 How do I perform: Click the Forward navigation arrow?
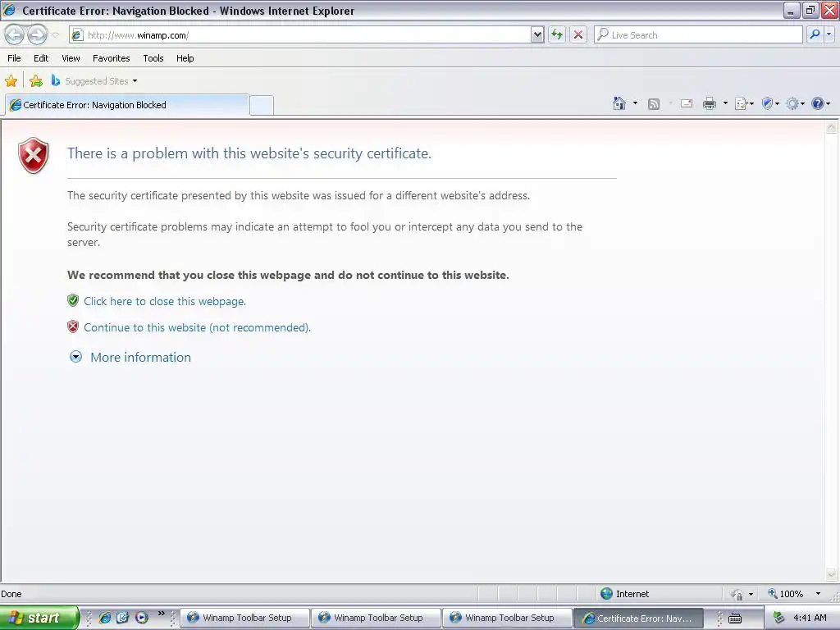(37, 34)
